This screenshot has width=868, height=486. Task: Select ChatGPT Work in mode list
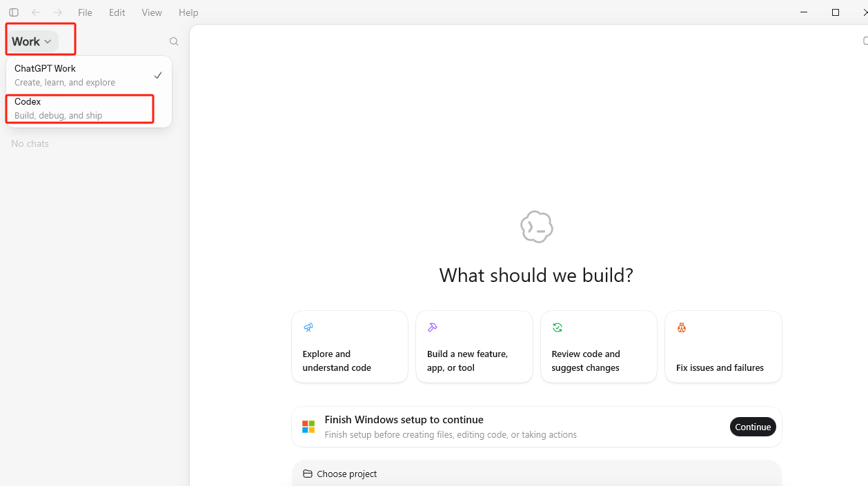[x=89, y=75]
